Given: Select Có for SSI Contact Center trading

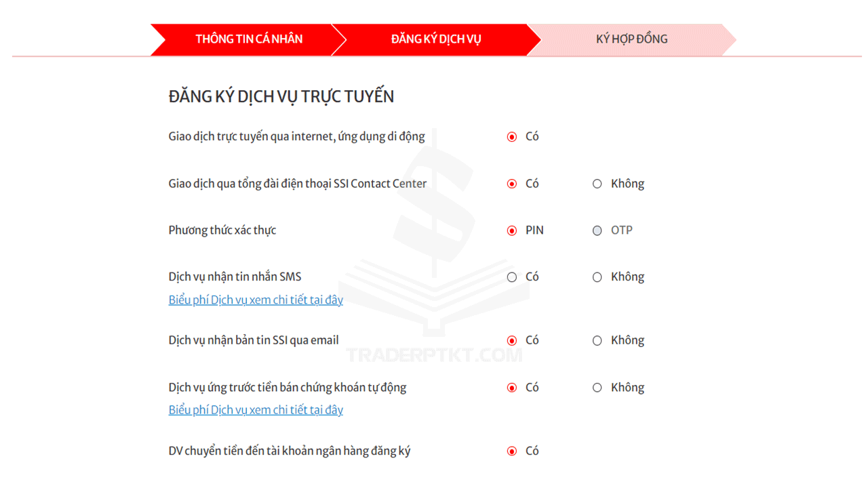Looking at the screenshot, I should [x=512, y=184].
